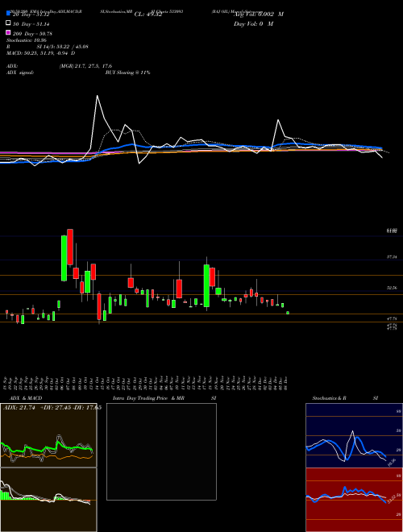Screen dimensions: 403x532
Task: Click the Stochastics & RSI panel title
Action: tap(345, 398)
